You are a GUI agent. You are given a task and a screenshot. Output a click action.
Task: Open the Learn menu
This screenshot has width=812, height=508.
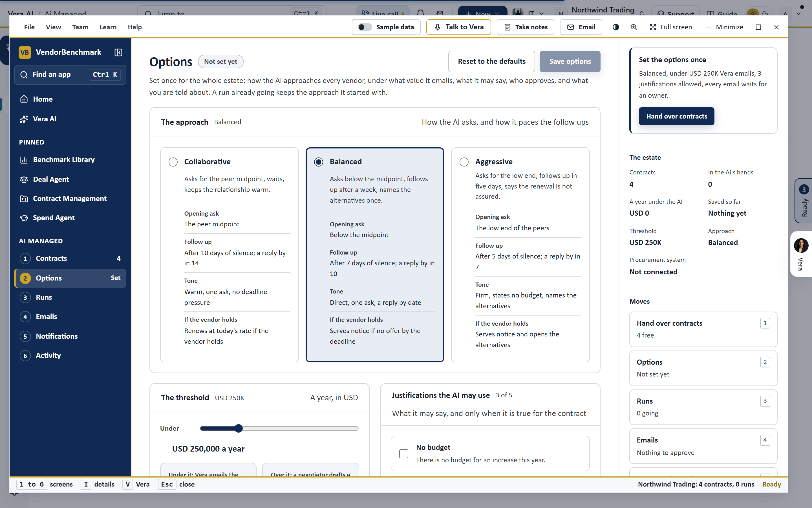tap(108, 27)
